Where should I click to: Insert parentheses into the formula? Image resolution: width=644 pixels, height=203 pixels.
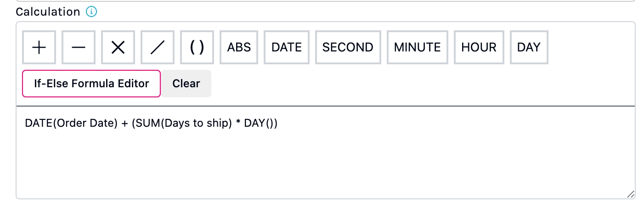(197, 47)
